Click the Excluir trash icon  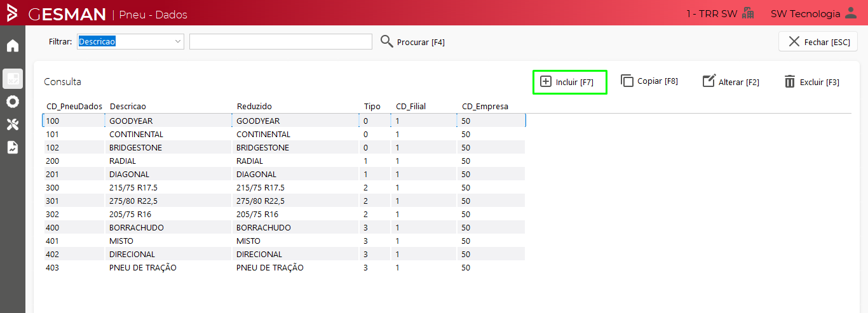[790, 81]
